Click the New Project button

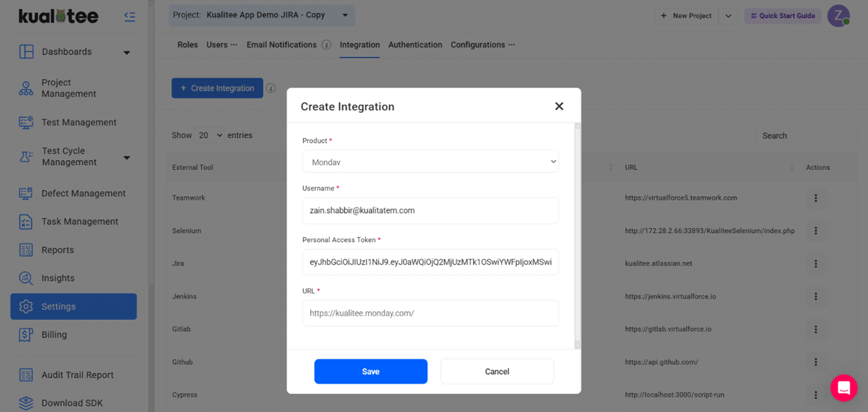coord(686,16)
